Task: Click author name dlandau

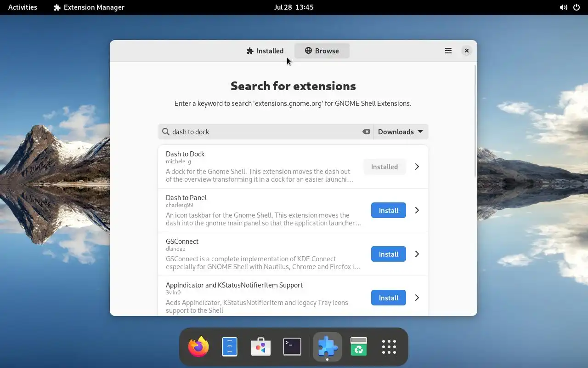Action: [175, 249]
